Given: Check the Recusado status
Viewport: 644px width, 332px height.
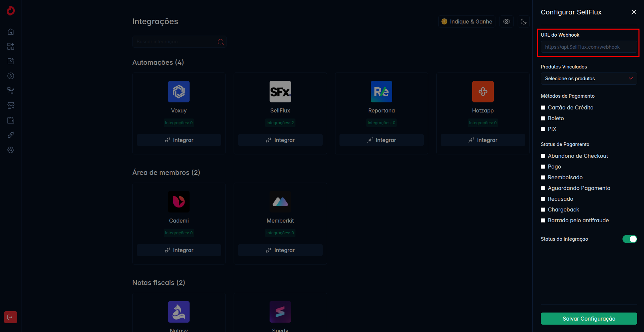Looking at the screenshot, I should tap(543, 199).
